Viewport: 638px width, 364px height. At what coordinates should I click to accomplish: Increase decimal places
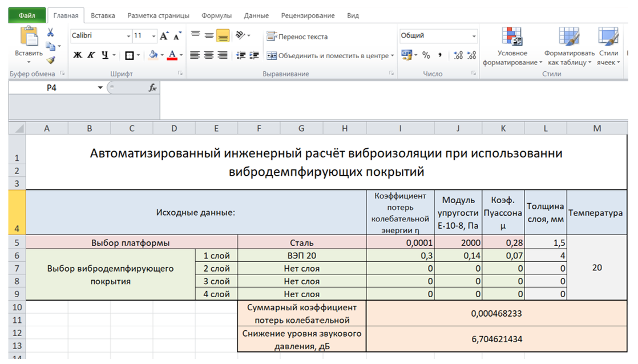[458, 55]
